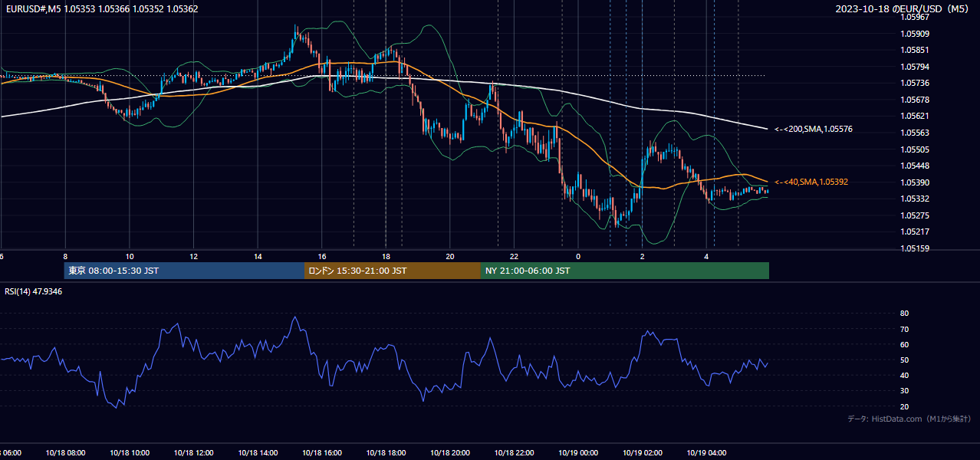Click RSI scale value 50
This screenshot has height=460, width=980.
[x=905, y=360]
